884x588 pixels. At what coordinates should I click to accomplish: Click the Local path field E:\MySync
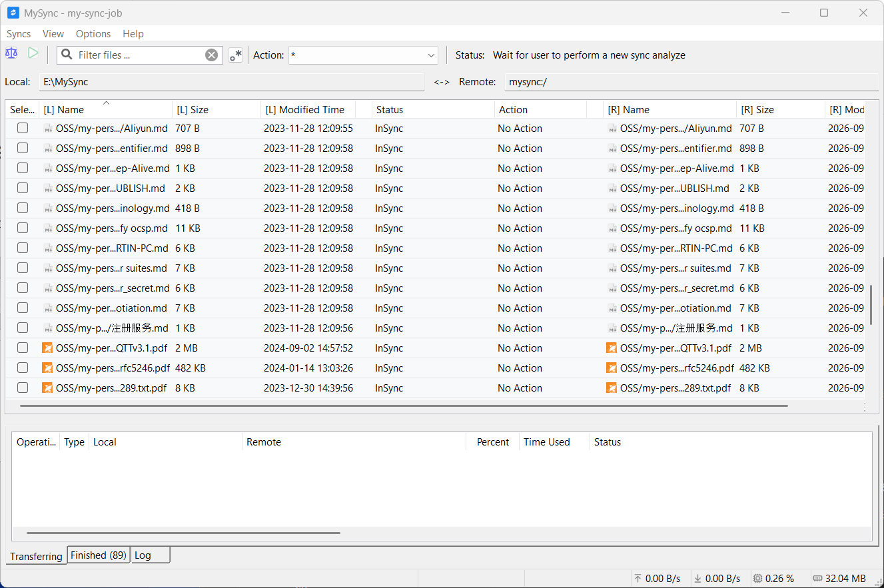click(232, 82)
